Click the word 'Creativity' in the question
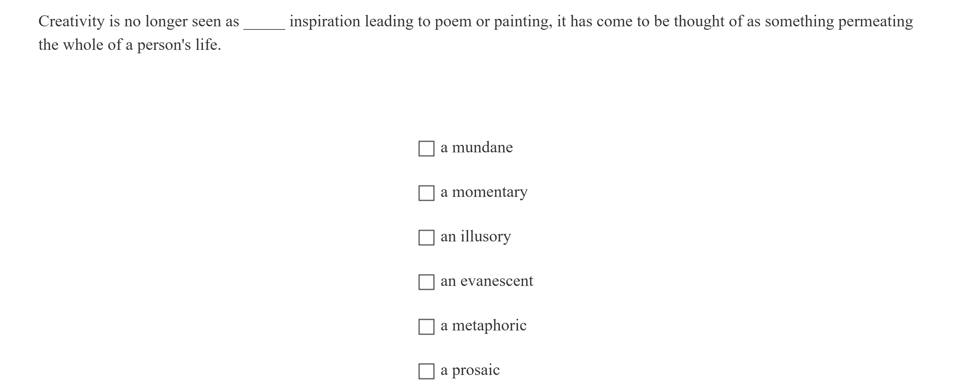This screenshot has width=980, height=390. coord(71,21)
